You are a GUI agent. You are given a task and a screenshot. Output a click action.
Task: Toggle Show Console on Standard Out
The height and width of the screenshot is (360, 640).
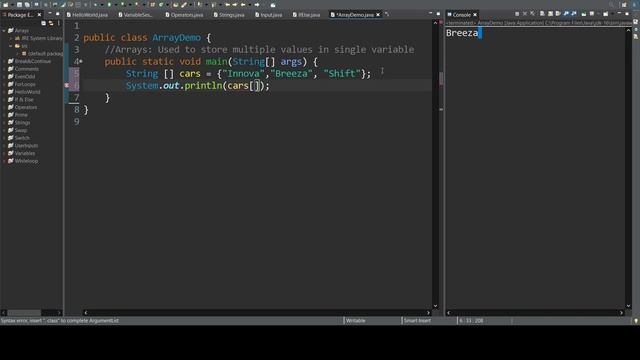tap(566, 14)
